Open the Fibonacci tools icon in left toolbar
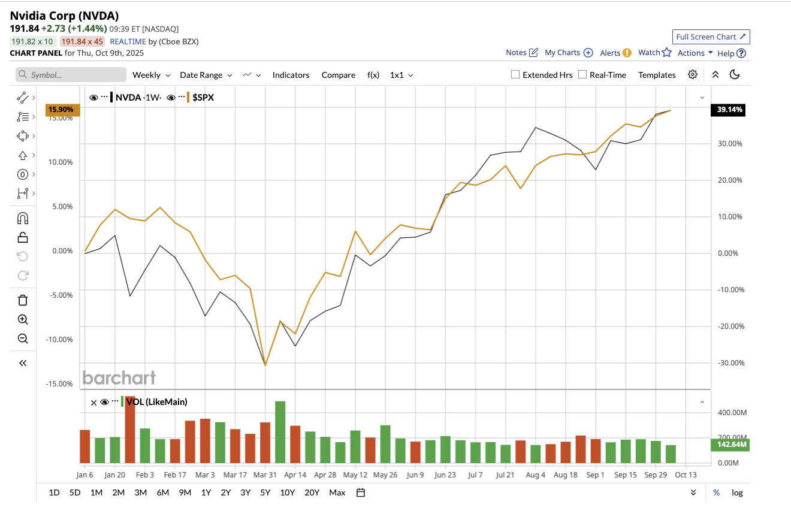The height and width of the screenshot is (532, 791). point(23,117)
